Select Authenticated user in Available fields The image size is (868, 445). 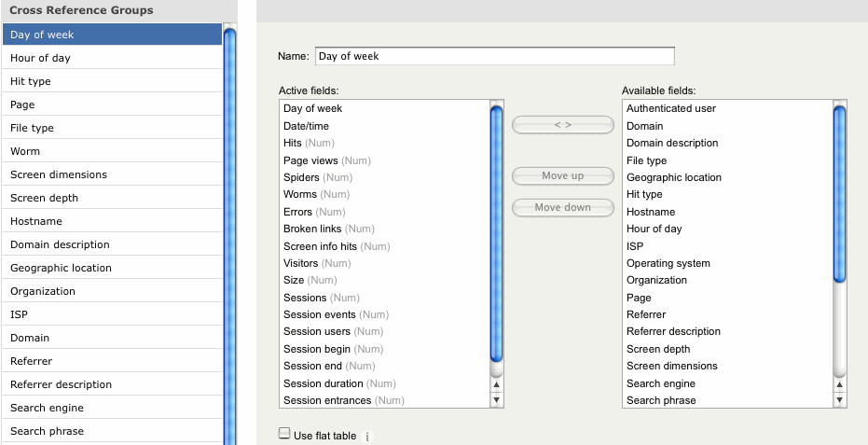point(670,108)
